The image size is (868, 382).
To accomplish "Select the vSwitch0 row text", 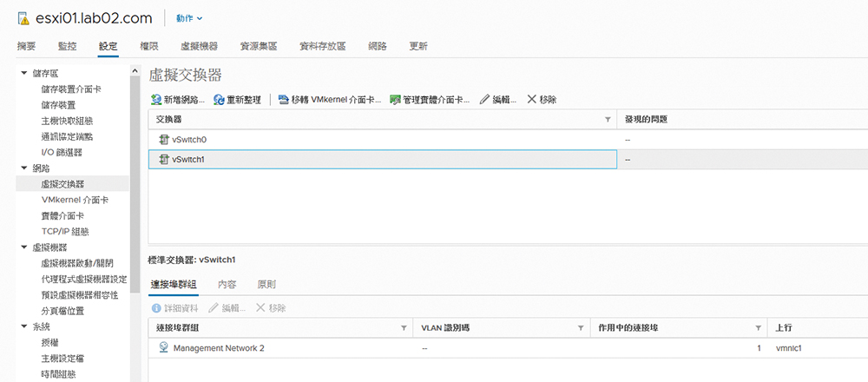I will coord(189,140).
